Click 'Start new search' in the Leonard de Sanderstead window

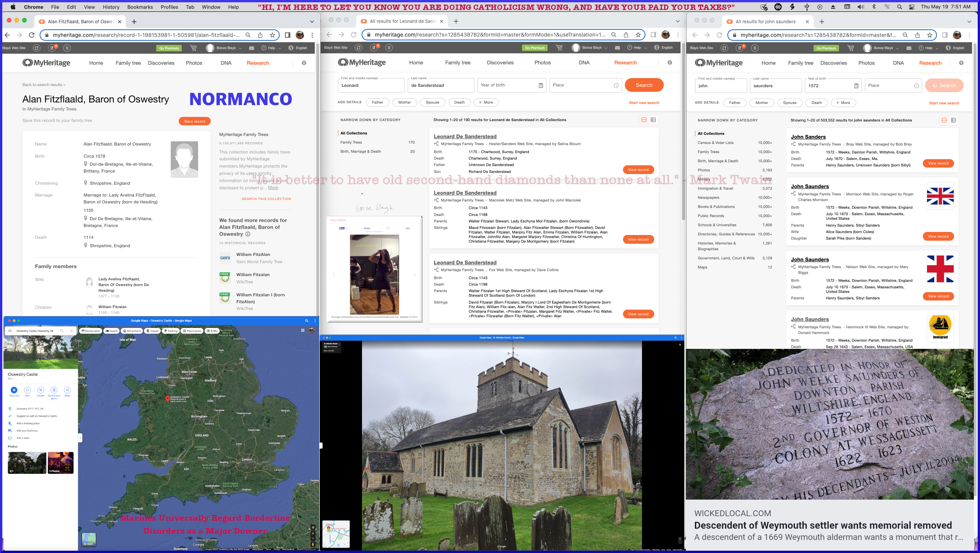tap(644, 102)
